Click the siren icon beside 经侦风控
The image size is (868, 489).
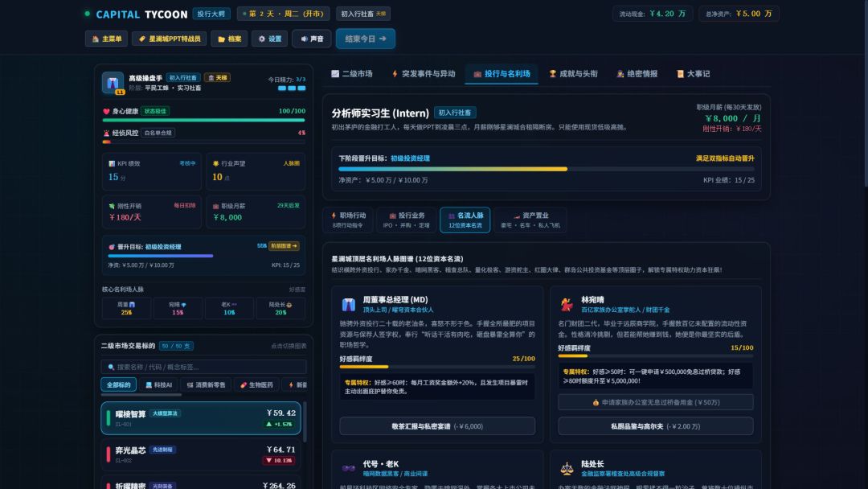[x=106, y=133]
